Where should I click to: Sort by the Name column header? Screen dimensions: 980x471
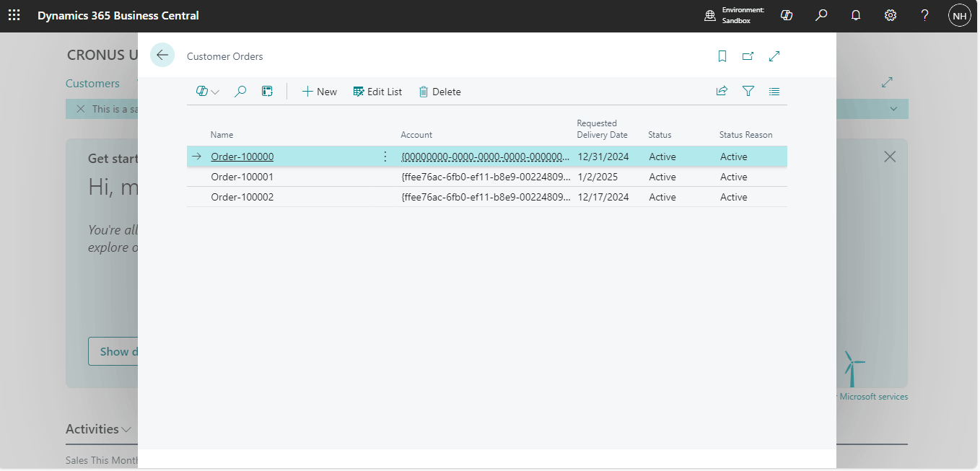222,135
